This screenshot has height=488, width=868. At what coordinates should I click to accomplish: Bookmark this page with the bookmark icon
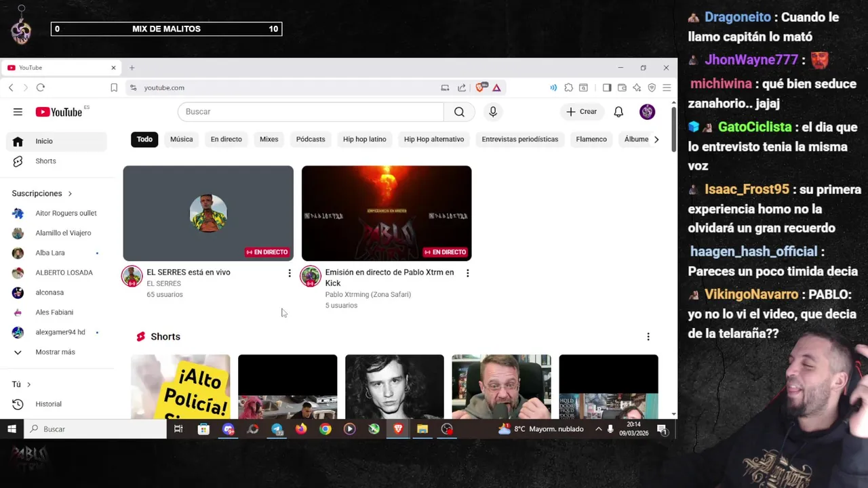pyautogui.click(x=114, y=87)
